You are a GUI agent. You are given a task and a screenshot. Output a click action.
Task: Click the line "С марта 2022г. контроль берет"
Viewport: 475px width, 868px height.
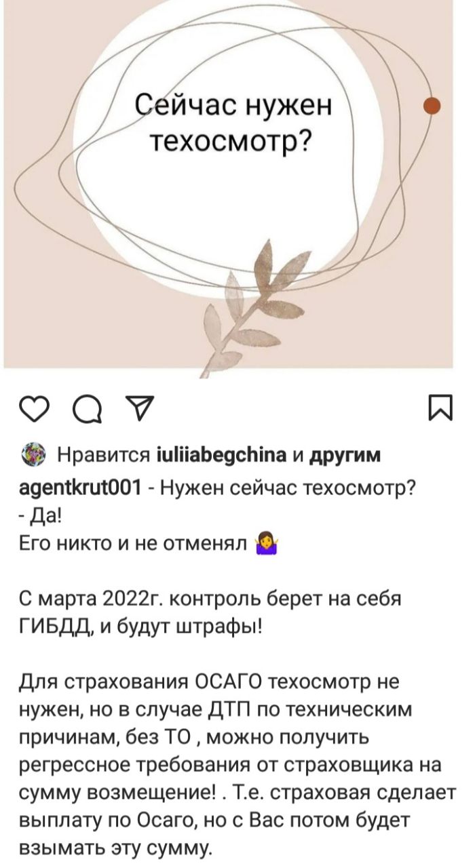pyautogui.click(x=211, y=600)
